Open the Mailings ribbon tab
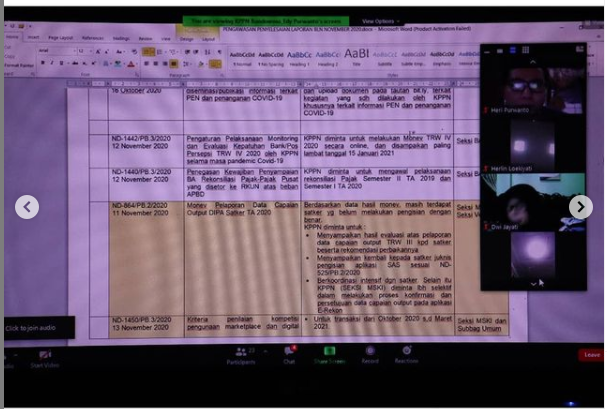The image size is (607, 409). click(121, 38)
